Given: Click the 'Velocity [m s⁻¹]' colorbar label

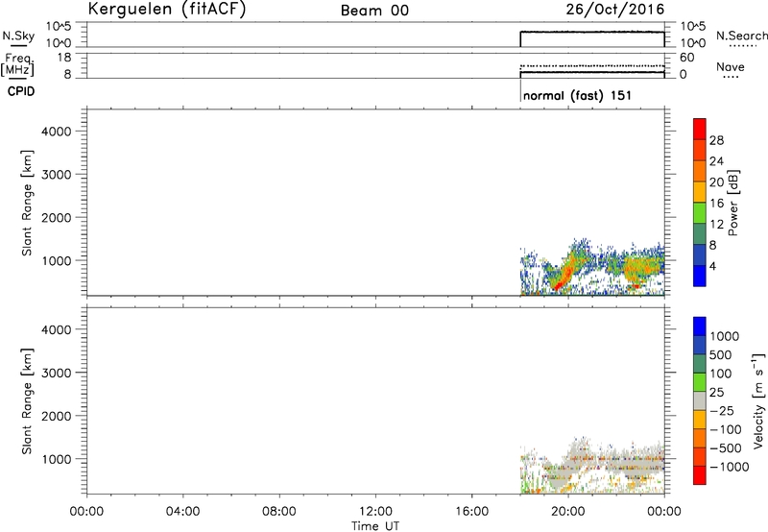Looking at the screenshot, I should point(758,400).
